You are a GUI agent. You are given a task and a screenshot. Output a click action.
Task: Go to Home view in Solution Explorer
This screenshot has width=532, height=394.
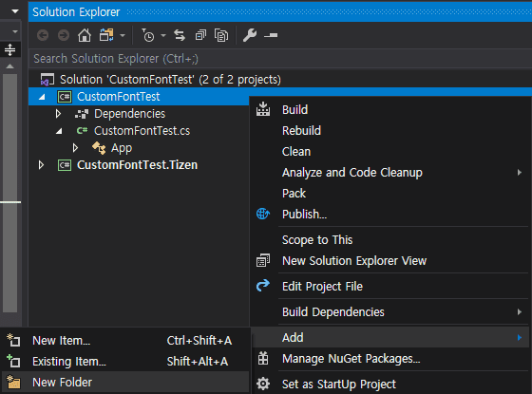pyautogui.click(x=85, y=35)
